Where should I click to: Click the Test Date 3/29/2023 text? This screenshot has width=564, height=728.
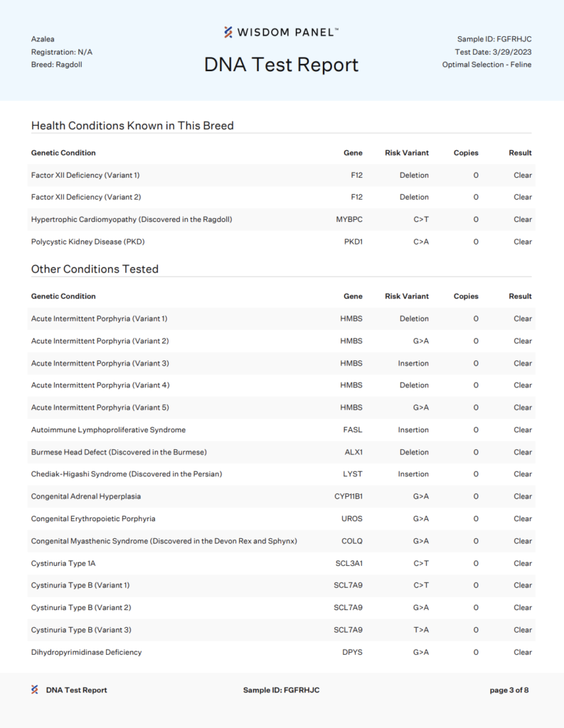(x=494, y=52)
